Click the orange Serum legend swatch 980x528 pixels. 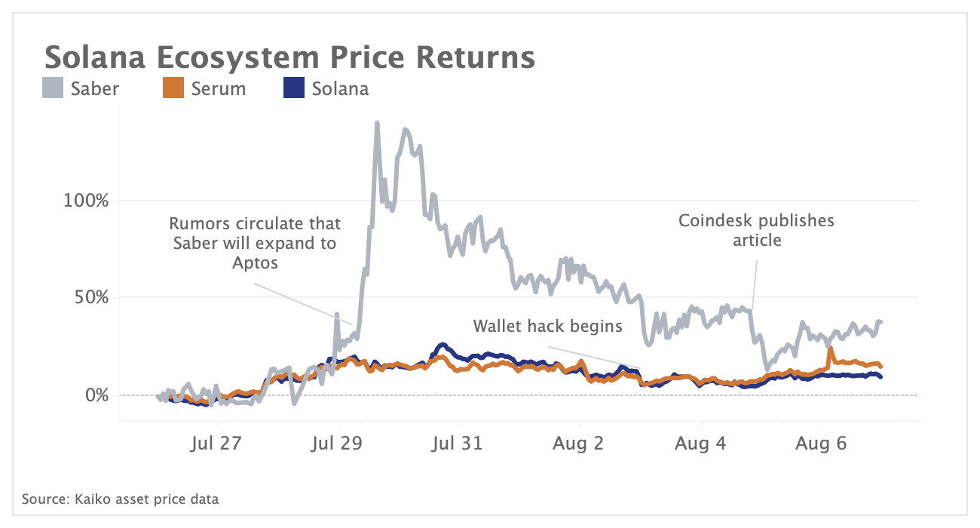tap(173, 89)
